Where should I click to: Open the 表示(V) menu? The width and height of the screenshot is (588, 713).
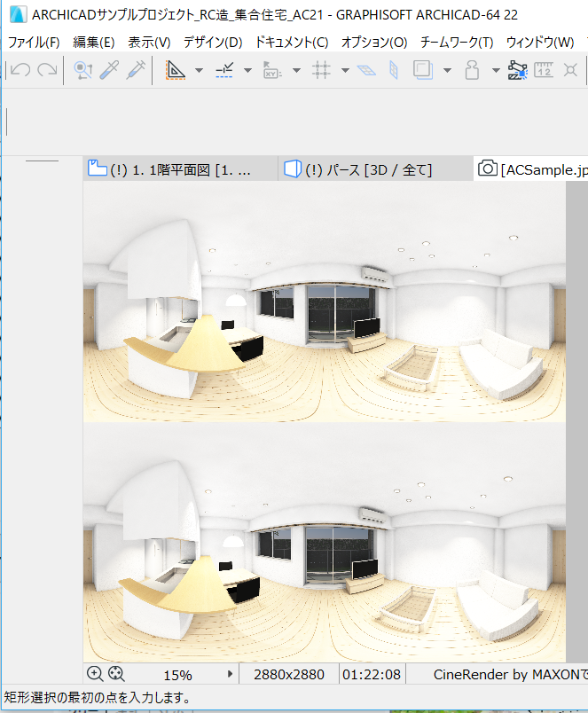149,43
